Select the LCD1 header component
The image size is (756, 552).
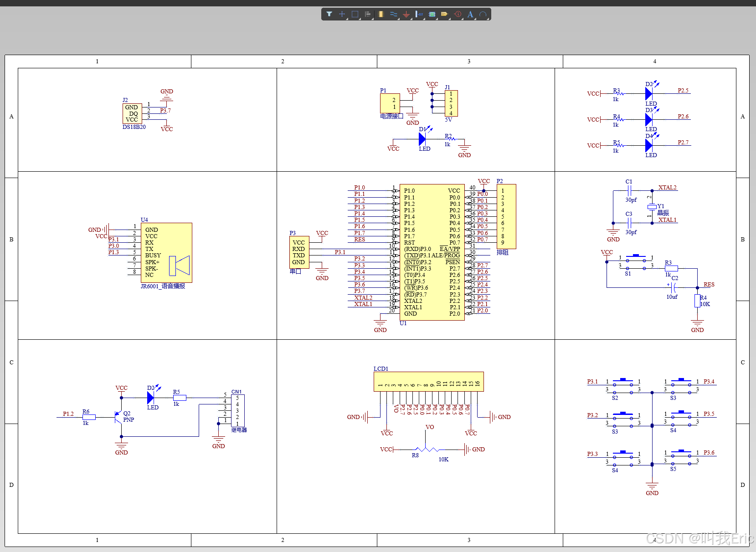point(428,382)
